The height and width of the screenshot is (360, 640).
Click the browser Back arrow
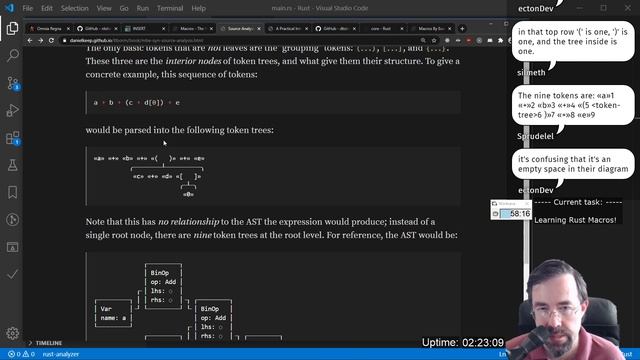coord(30,40)
